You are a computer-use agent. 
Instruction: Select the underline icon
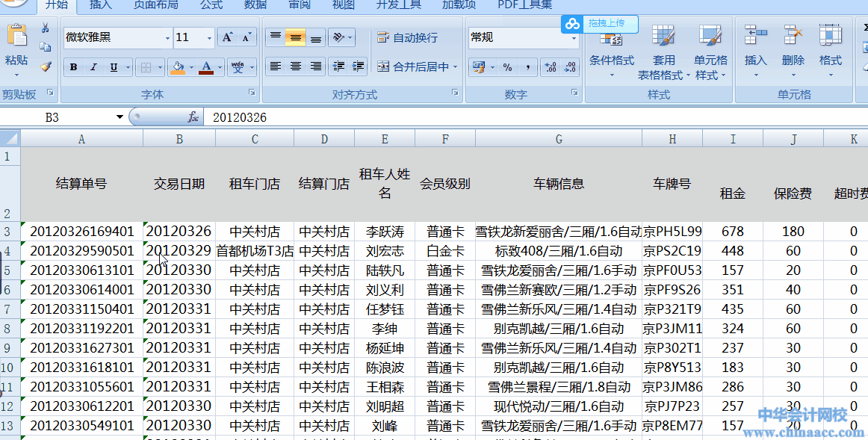click(x=114, y=67)
